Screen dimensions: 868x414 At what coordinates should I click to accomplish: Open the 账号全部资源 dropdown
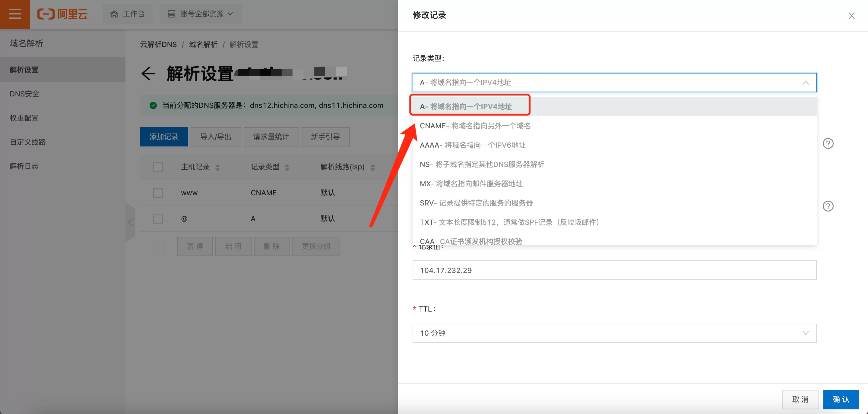(201, 14)
